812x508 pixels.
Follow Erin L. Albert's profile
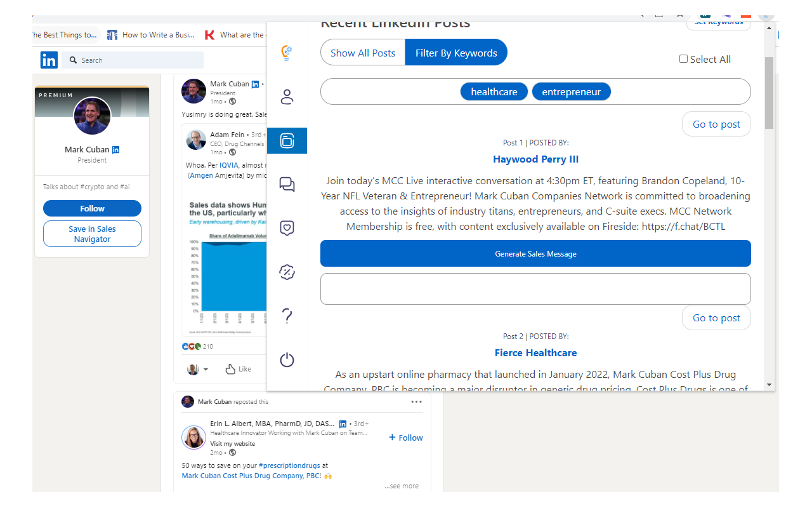(x=405, y=438)
